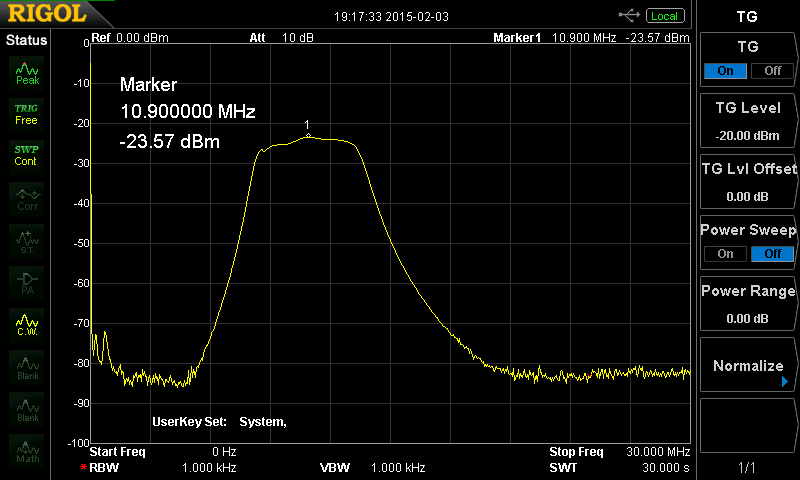
Task: Expand the Normalize submenu arrow
Action: coord(785,381)
